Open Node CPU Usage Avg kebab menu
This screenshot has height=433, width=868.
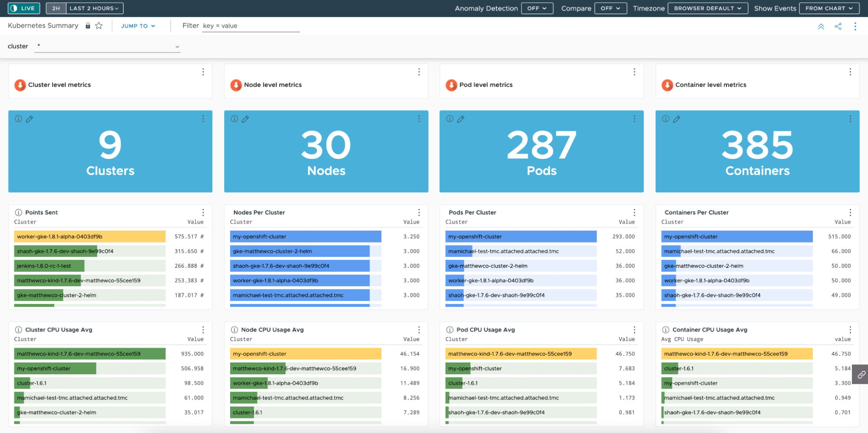pos(419,330)
